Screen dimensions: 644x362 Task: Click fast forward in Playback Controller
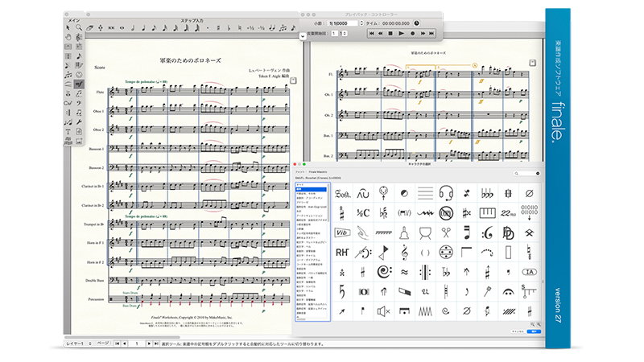coord(423,33)
